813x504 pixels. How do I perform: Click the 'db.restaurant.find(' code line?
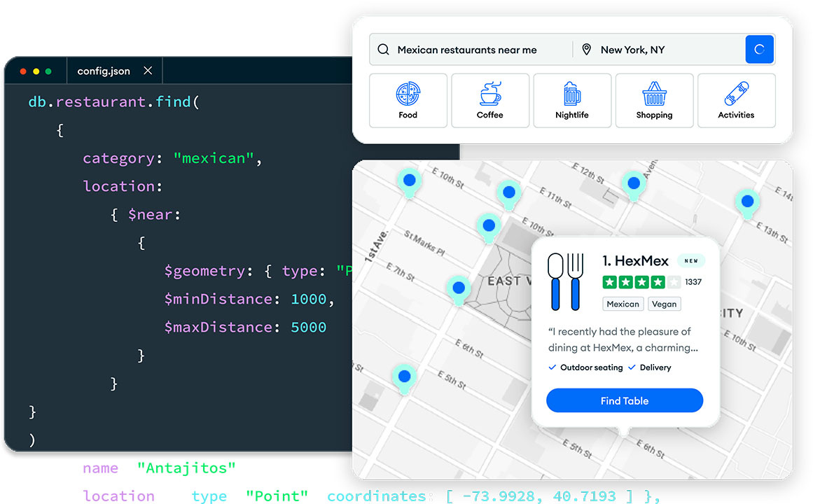coord(113,101)
